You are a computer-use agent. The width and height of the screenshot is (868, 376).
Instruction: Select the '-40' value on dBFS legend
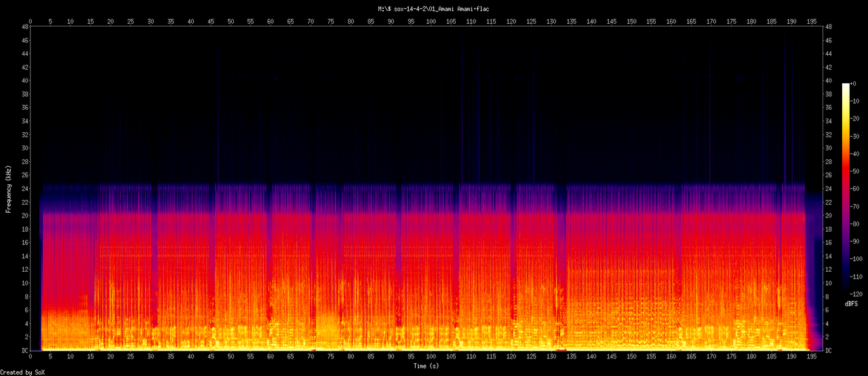(x=855, y=154)
